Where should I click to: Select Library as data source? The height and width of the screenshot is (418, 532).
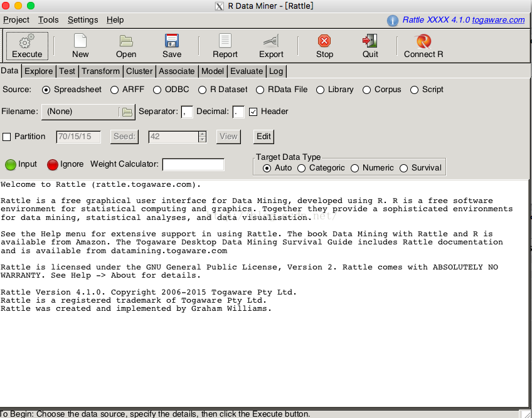320,90
